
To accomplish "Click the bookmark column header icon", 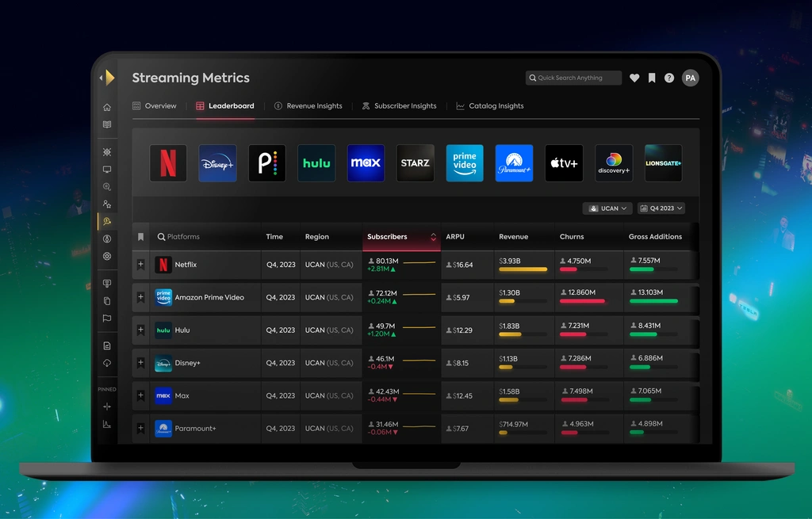I will click(140, 236).
